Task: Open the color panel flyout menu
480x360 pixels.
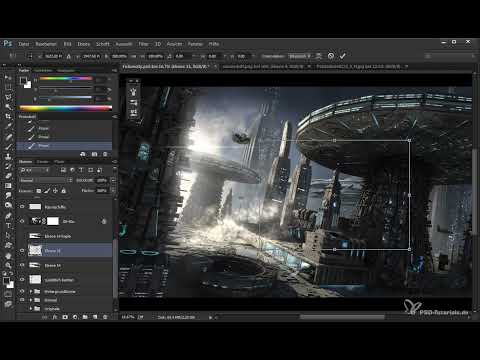Action: pyautogui.click(x=114, y=70)
